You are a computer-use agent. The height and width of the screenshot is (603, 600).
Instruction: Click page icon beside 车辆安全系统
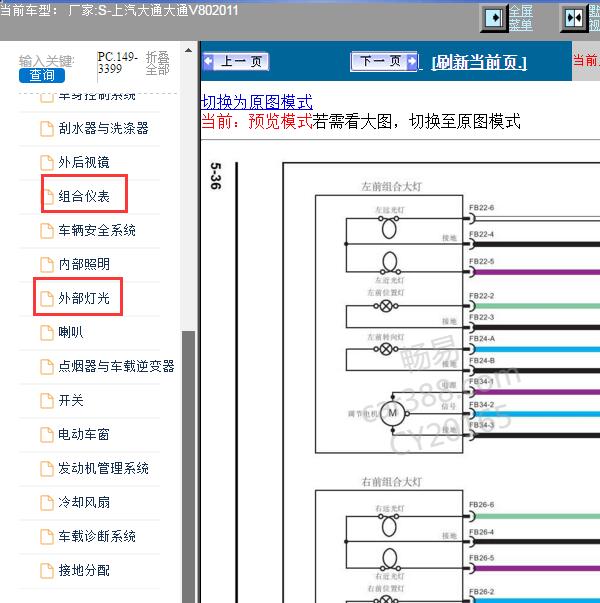pyautogui.click(x=47, y=231)
